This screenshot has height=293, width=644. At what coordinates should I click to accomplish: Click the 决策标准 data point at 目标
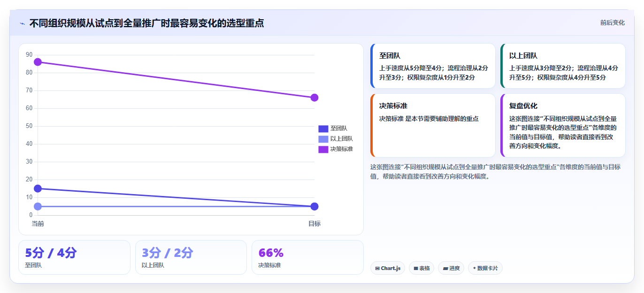point(314,98)
